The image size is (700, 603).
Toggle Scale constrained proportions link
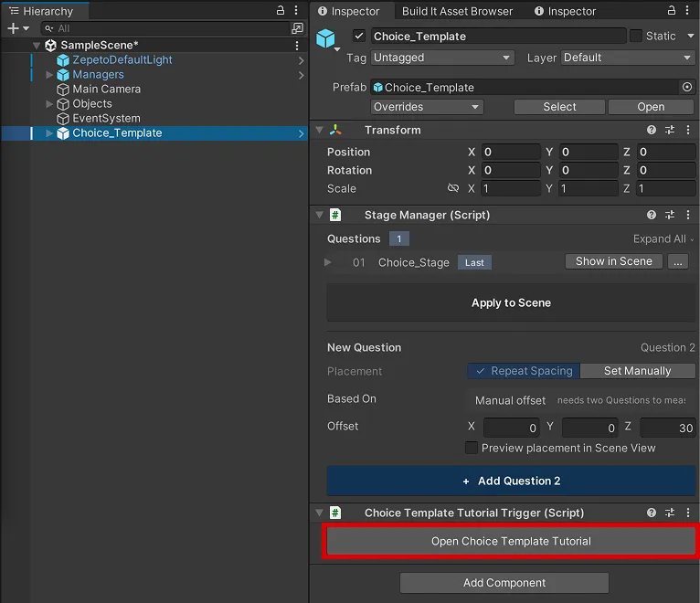[x=452, y=188]
